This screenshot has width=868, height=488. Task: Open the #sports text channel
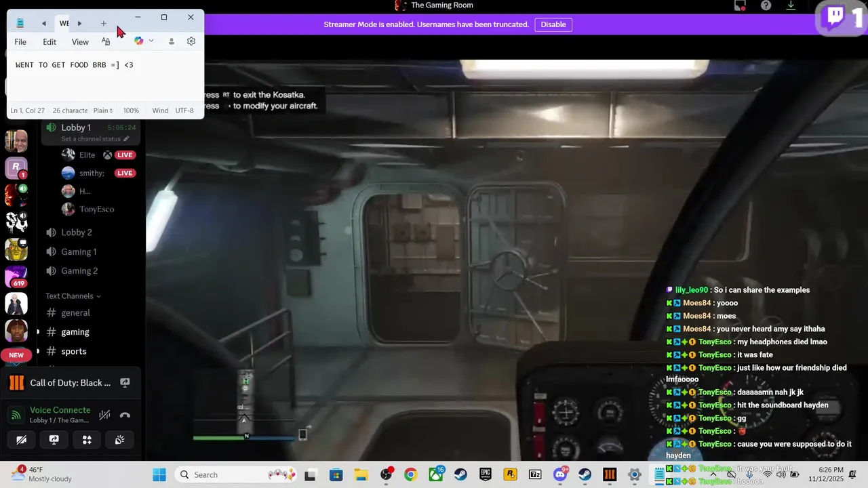point(74,351)
